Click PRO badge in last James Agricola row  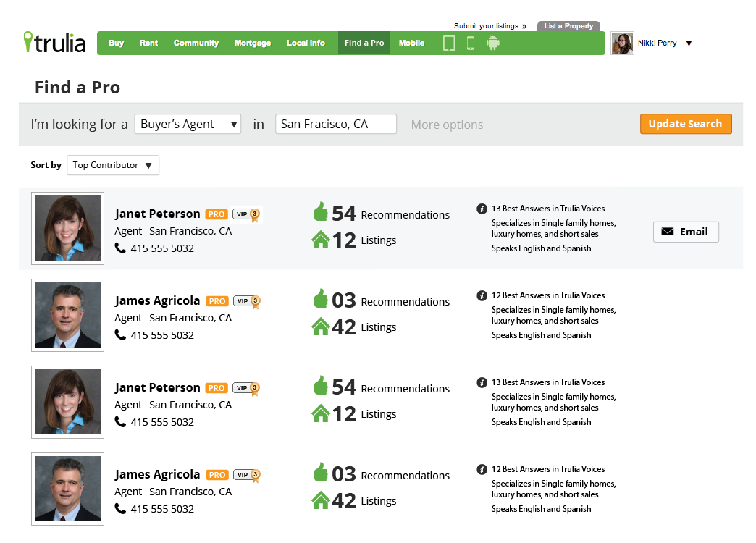coord(217,474)
